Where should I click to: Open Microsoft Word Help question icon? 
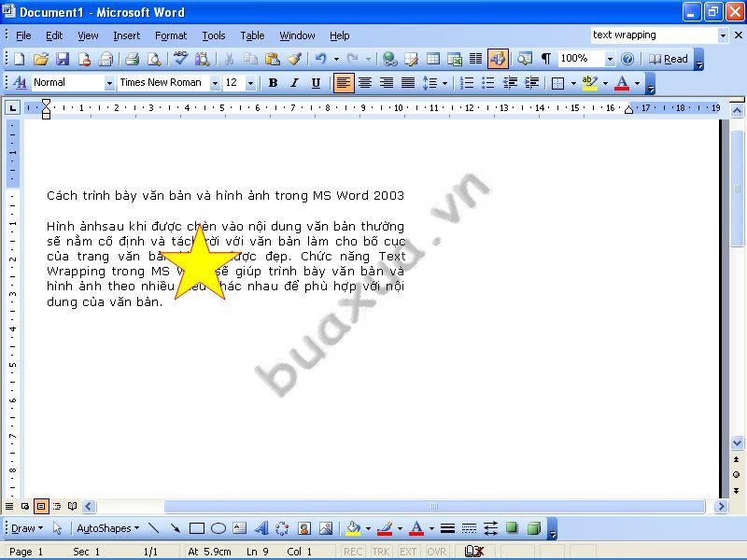coord(627,59)
